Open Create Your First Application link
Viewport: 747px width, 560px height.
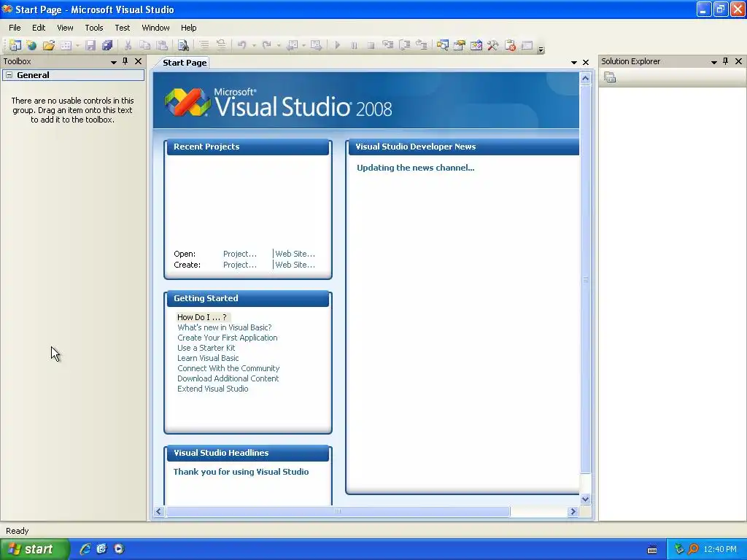point(228,338)
